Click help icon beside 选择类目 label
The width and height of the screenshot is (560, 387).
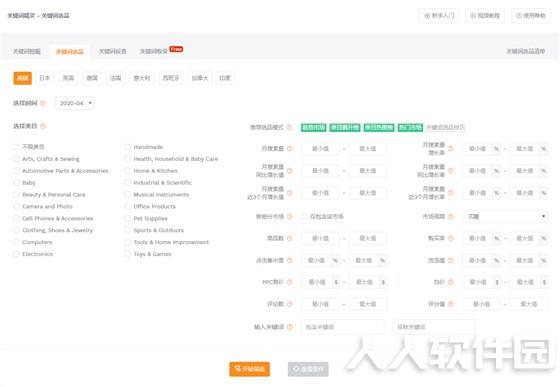[x=43, y=126]
